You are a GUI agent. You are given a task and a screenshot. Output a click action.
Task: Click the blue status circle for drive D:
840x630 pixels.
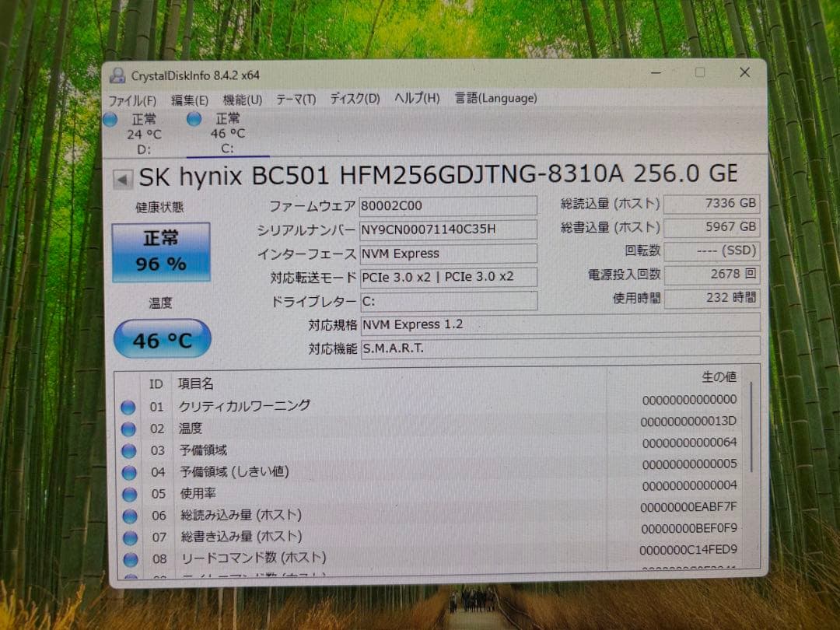point(110,120)
